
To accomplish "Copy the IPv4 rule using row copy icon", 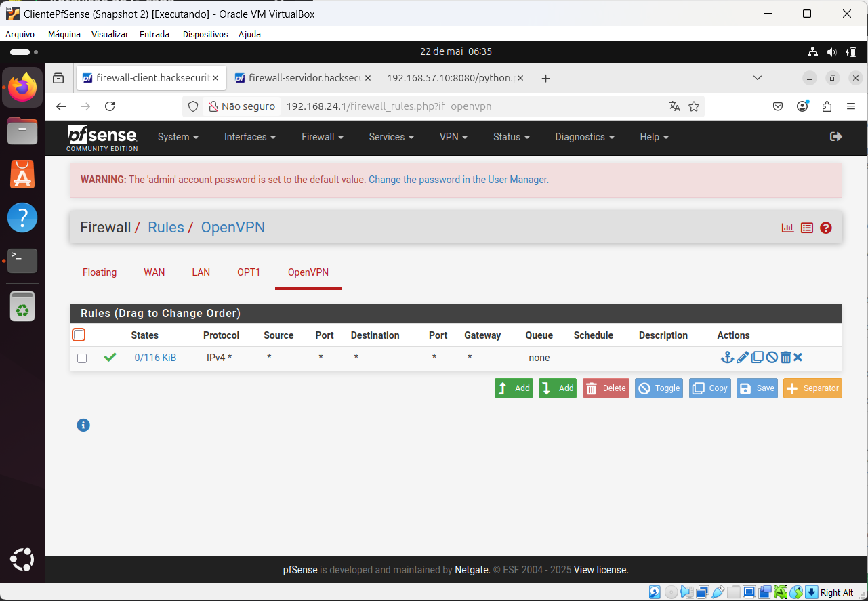I will 757,357.
